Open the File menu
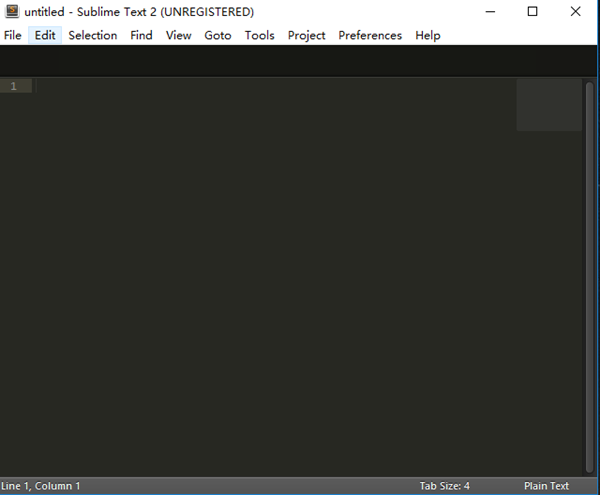Image resolution: width=600 pixels, height=495 pixels. 13,35
